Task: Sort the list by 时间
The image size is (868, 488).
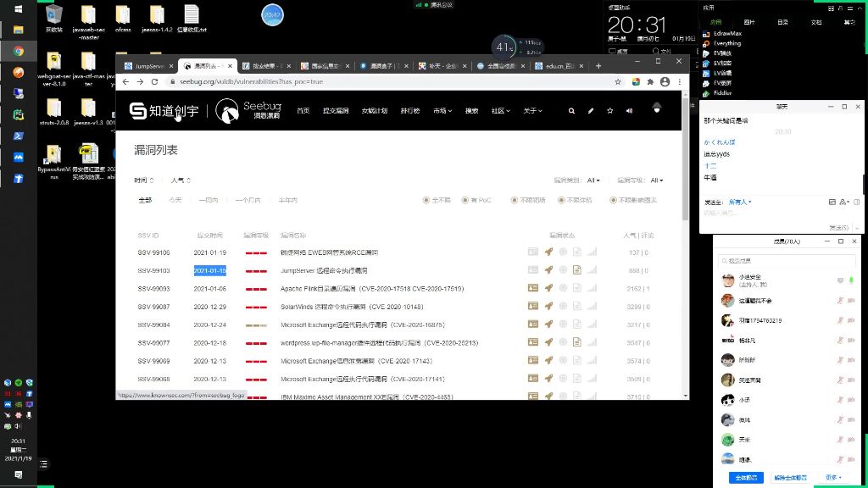Action: pos(144,180)
